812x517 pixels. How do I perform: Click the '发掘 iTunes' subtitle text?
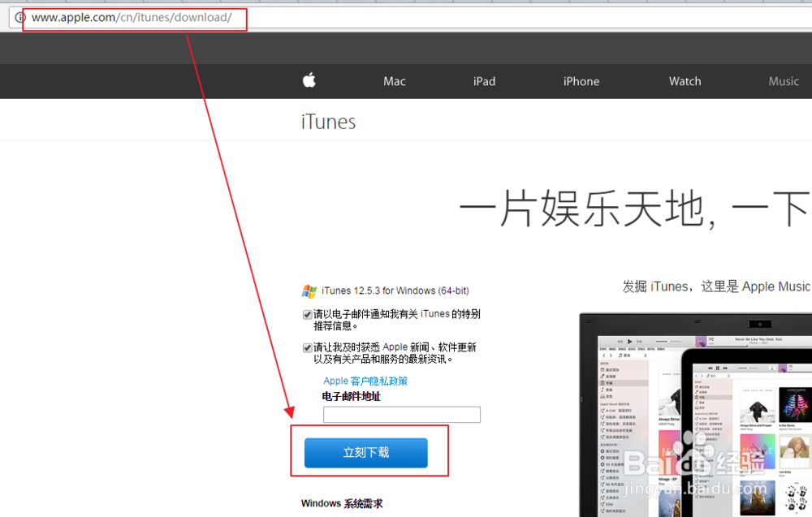[655, 287]
